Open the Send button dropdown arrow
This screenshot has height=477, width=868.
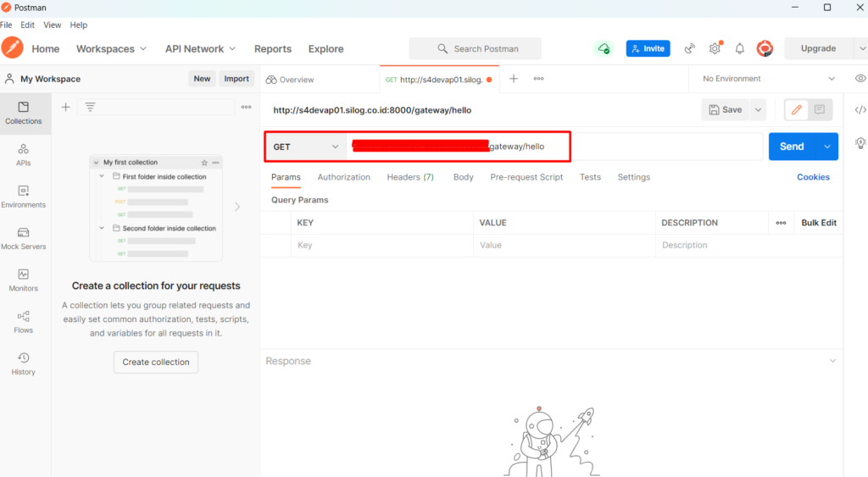pos(827,147)
